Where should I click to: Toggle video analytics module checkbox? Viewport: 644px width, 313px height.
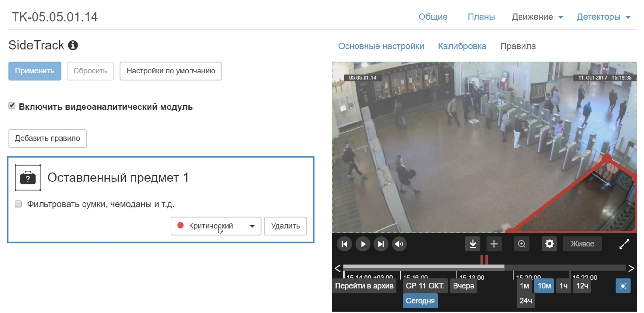pyautogui.click(x=12, y=106)
